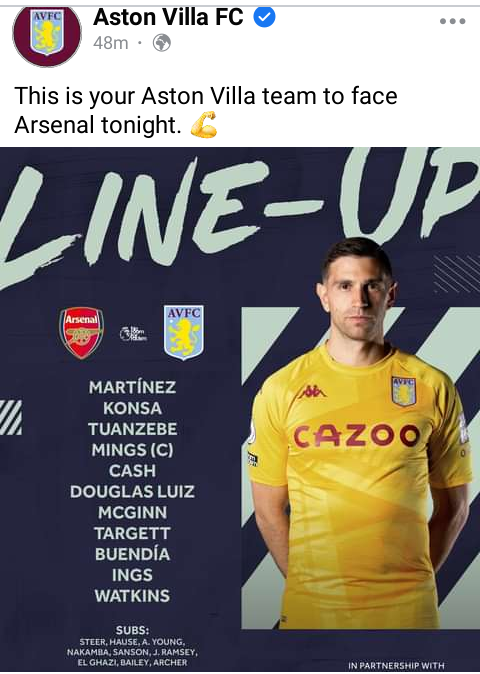Click the flexed biceps emoji
This screenshot has width=480, height=674.
pos(204,125)
